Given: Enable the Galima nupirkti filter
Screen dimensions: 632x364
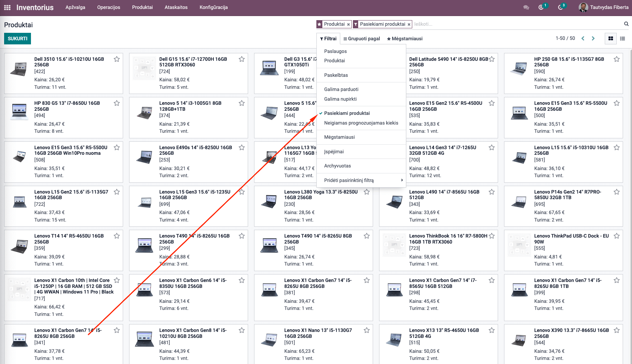Looking at the screenshot, I should pos(361,99).
